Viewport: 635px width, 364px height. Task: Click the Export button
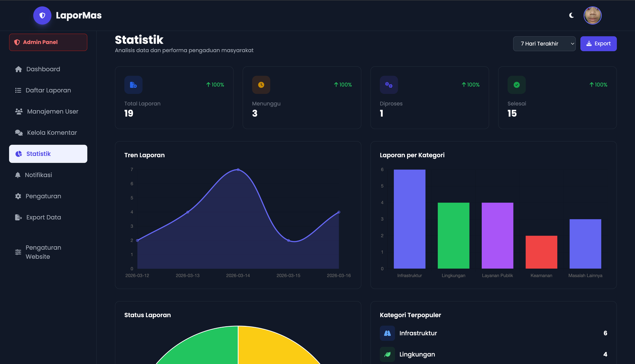(x=598, y=44)
